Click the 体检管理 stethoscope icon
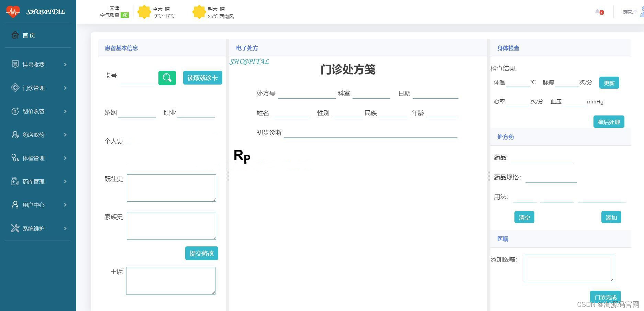 (x=15, y=158)
